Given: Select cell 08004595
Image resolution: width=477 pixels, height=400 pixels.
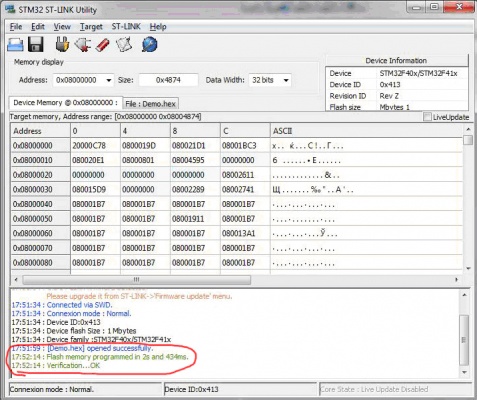Looking at the screenshot, I should click(x=195, y=160).
